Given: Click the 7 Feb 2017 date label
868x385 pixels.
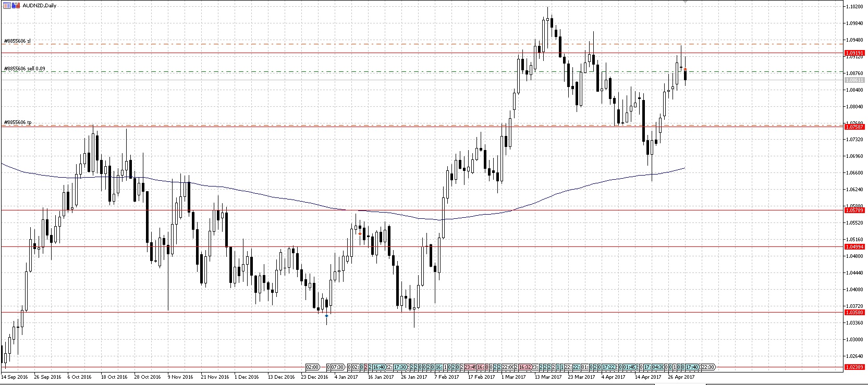Looking at the screenshot, I should click(447, 377).
